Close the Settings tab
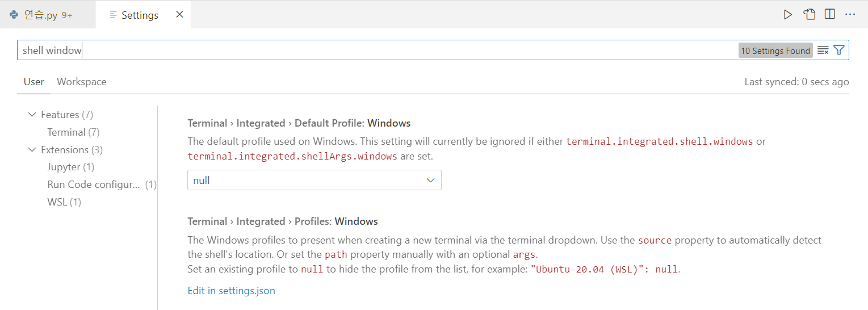Viewport: 868px width, 310px height. (179, 15)
